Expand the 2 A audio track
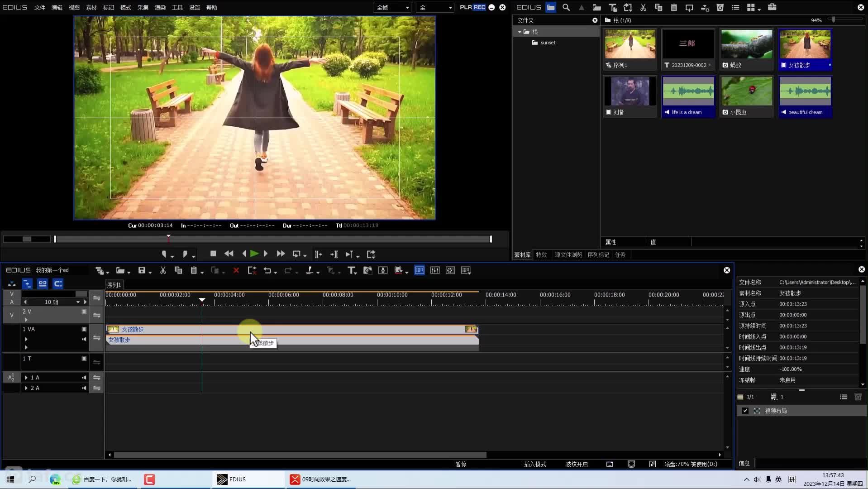Image resolution: width=868 pixels, height=489 pixels. pos(26,388)
